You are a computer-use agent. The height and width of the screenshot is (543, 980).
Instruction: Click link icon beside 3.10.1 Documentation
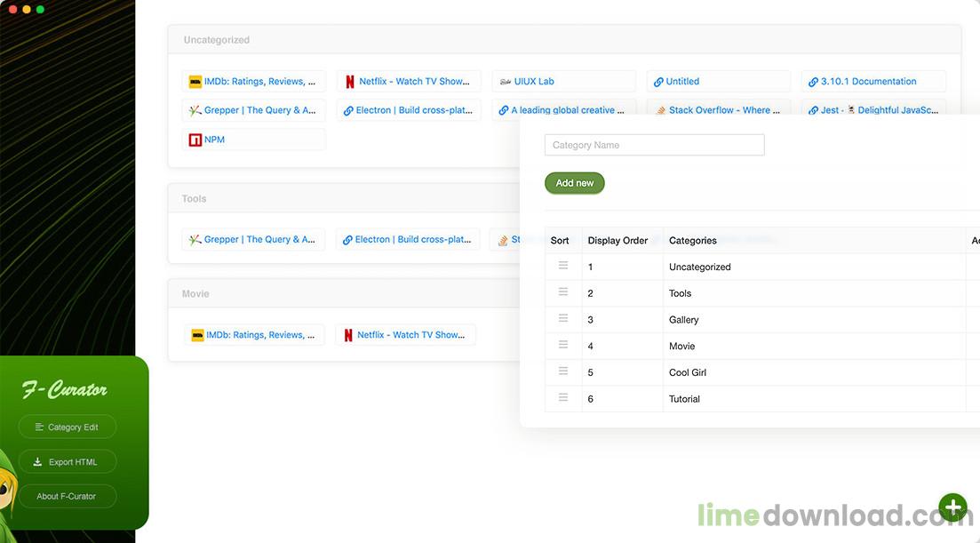click(813, 82)
